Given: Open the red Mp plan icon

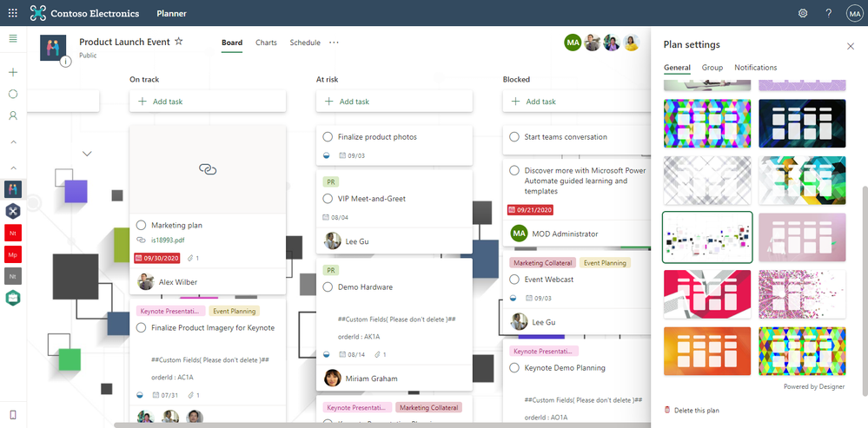Looking at the screenshot, I should click(13, 254).
